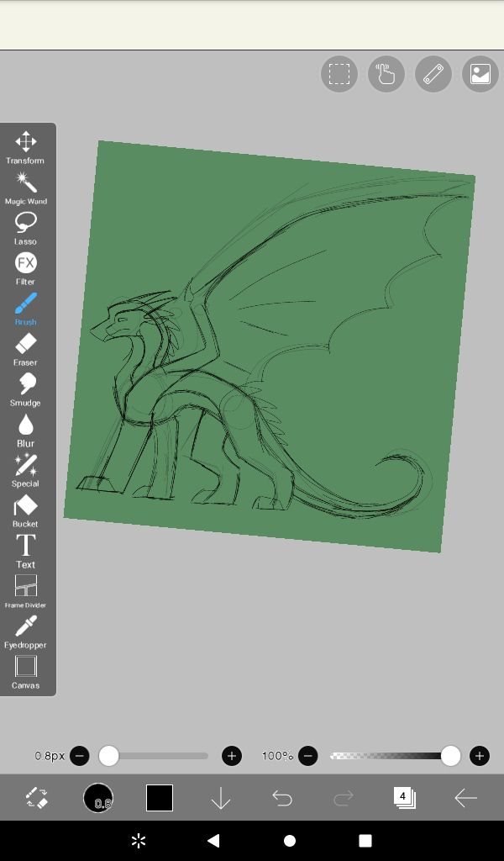Screen dimensions: 504x861
Task: Open the Canvas tool
Action: [x=25, y=672]
